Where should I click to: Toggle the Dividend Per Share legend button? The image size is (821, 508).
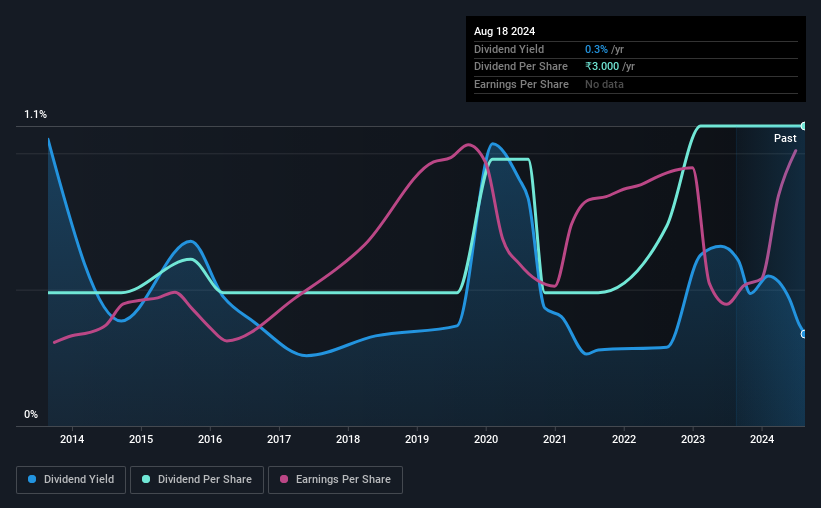tap(197, 480)
